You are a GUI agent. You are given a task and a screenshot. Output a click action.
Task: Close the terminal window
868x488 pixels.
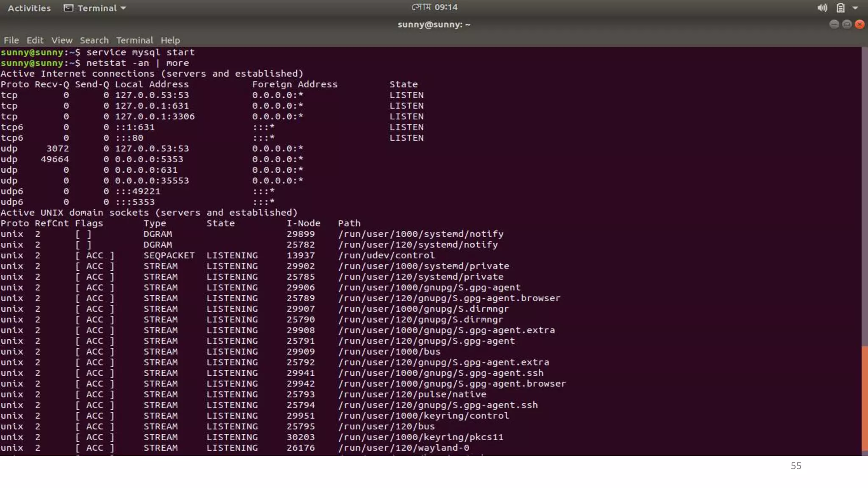click(x=860, y=24)
